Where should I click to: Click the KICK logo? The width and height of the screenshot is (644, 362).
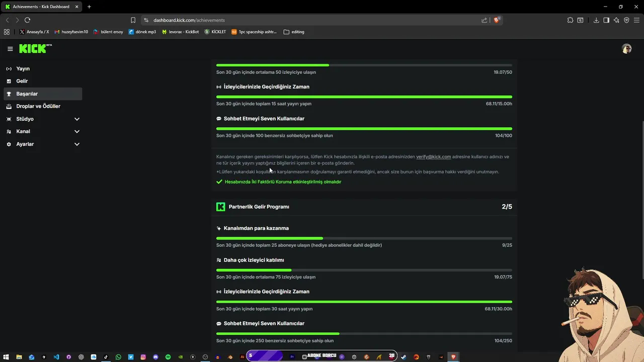(x=35, y=48)
